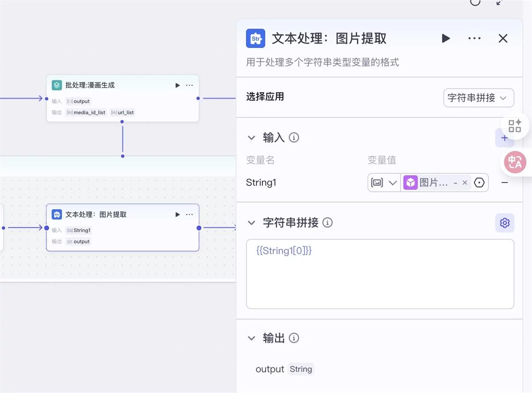Click the info icon beside 字符串拼接
The height and width of the screenshot is (393, 532).
click(x=328, y=223)
